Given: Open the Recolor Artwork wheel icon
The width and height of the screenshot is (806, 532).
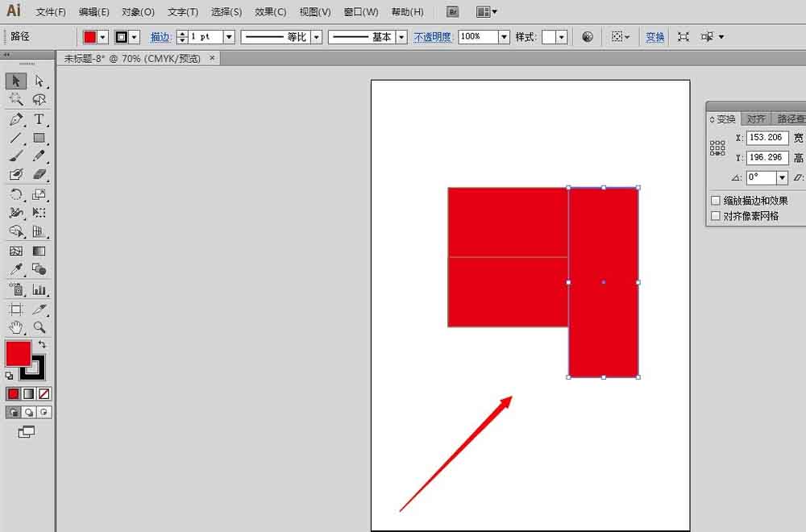Looking at the screenshot, I should pos(588,36).
